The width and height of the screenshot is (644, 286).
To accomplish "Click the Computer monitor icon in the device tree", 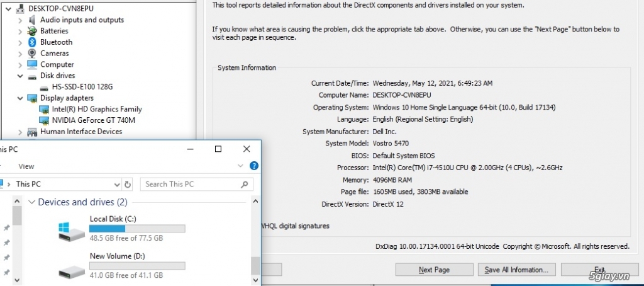I will click(x=32, y=65).
